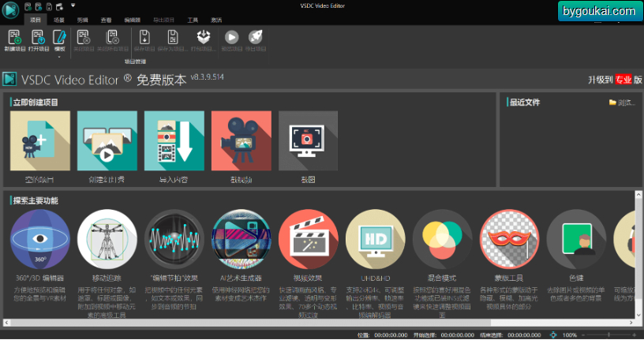
Task: Switch to the 场景 ribbon tab
Action: (x=58, y=20)
